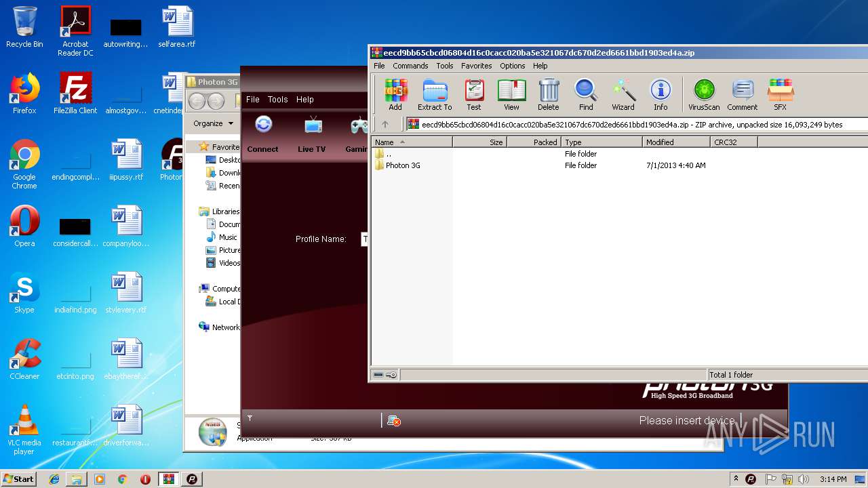The height and width of the screenshot is (488, 868).
Task: Select the VLC media player desktop icon
Action: coord(24,430)
